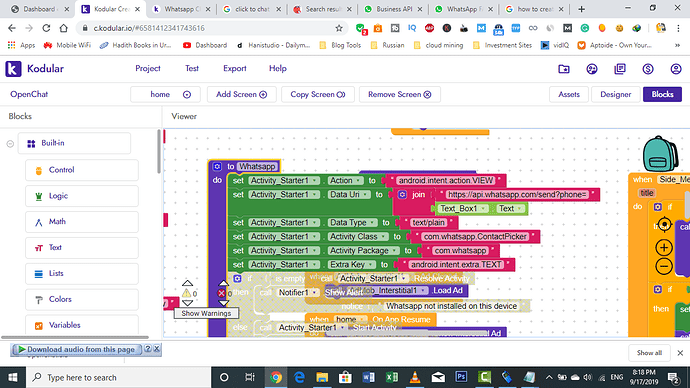Open the Test menu
Viewport: 690px width, 388px height.
(x=192, y=69)
